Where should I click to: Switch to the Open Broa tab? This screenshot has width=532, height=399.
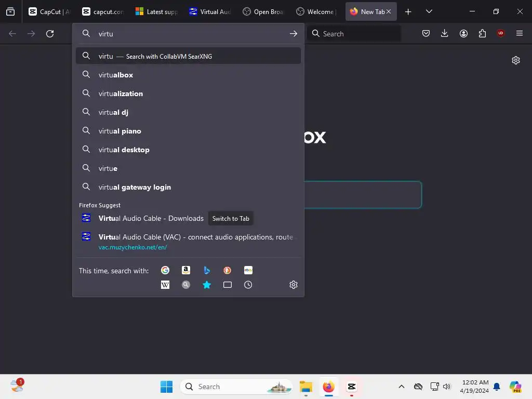coord(263,11)
